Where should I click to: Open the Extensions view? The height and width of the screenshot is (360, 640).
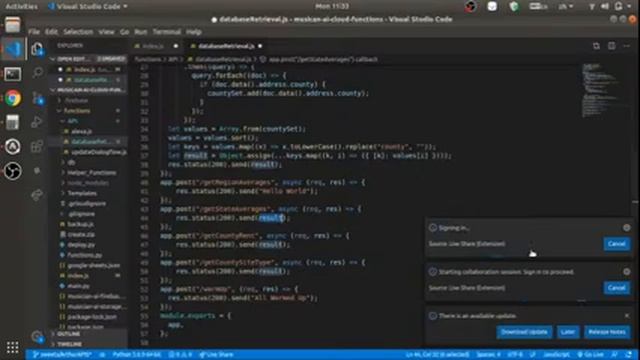[37, 146]
